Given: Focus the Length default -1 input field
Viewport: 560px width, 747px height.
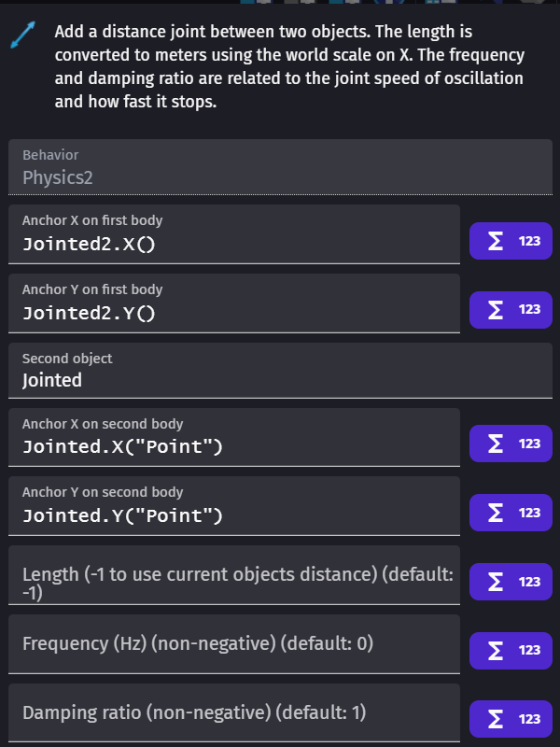Looking at the screenshot, I should point(234,575).
